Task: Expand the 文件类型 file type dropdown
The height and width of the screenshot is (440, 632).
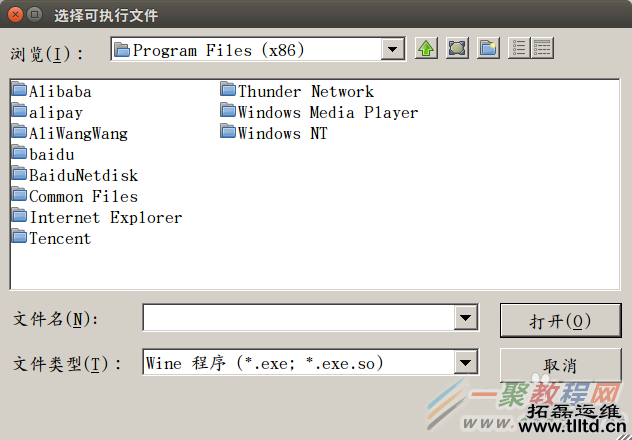Action: tap(465, 362)
